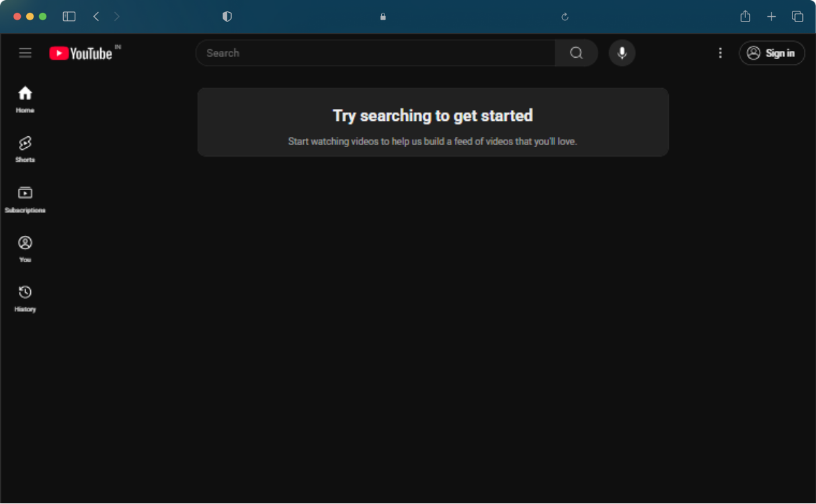
Task: Open a new Safari tab
Action: click(x=771, y=17)
